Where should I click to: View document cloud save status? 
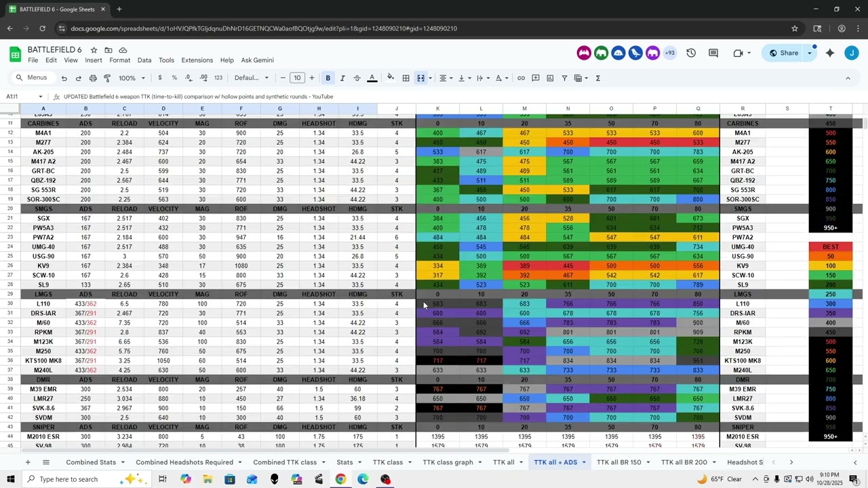(x=123, y=50)
